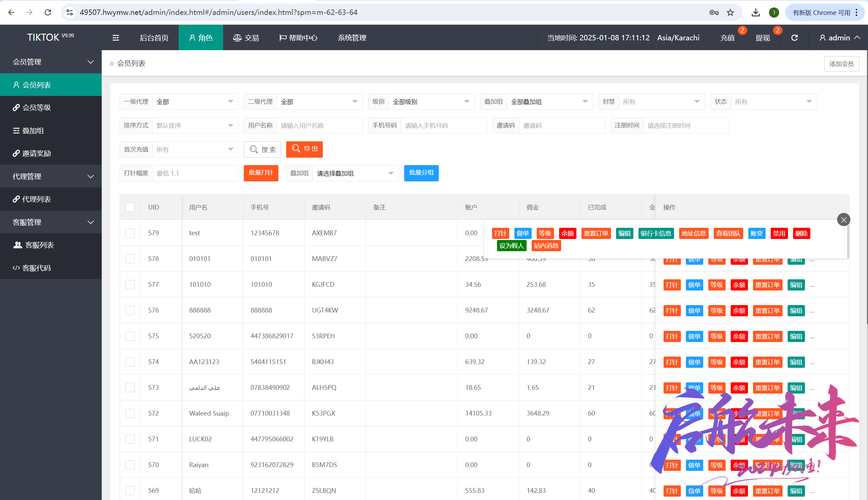Open the 全部叠加组 filter dropdown

tap(550, 102)
